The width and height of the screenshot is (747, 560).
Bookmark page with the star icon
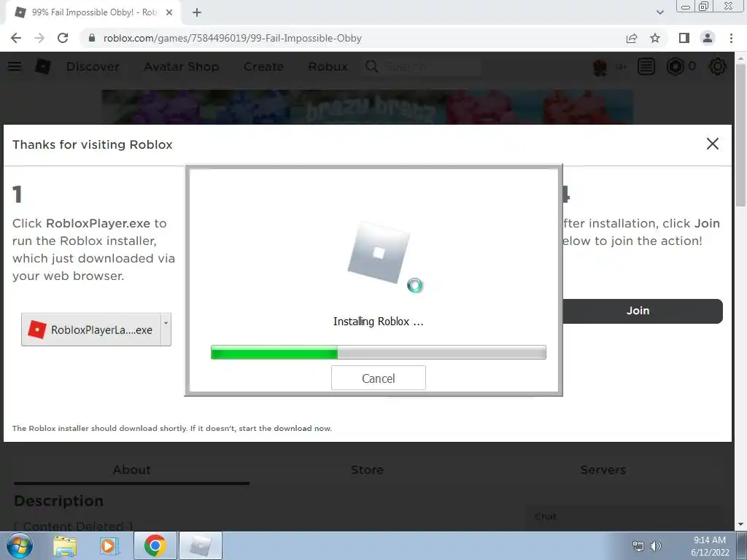(x=655, y=38)
